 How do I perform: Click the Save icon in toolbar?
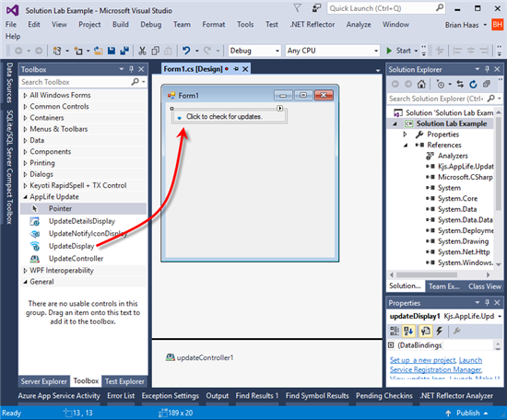112,51
